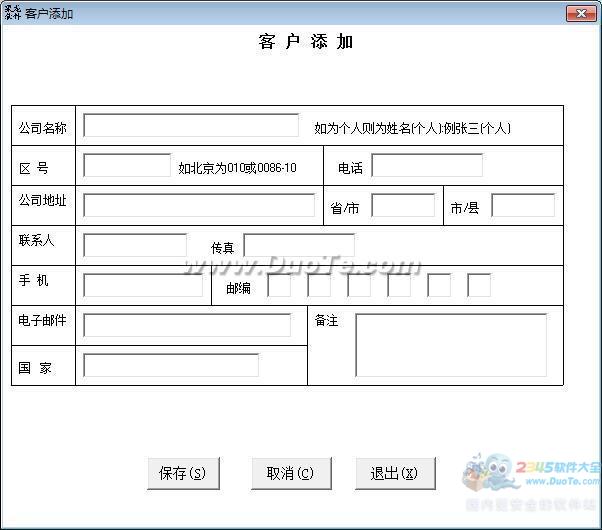
Task: Click the hint text 如北京为010或0086-10
Action: click(237, 168)
